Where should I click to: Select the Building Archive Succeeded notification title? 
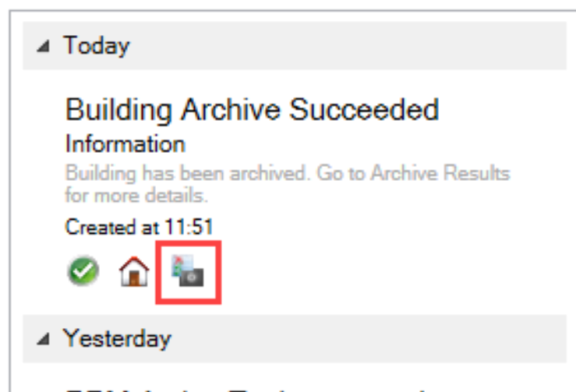(252, 110)
